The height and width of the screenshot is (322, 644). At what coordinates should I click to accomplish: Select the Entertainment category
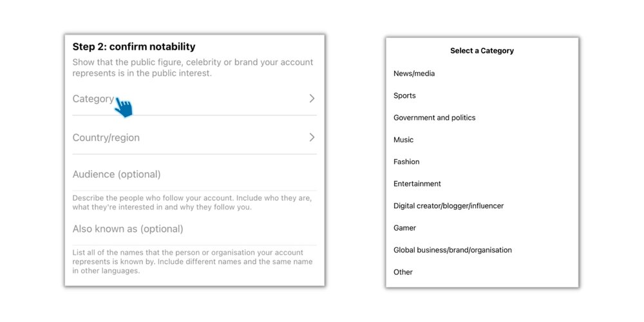417,184
